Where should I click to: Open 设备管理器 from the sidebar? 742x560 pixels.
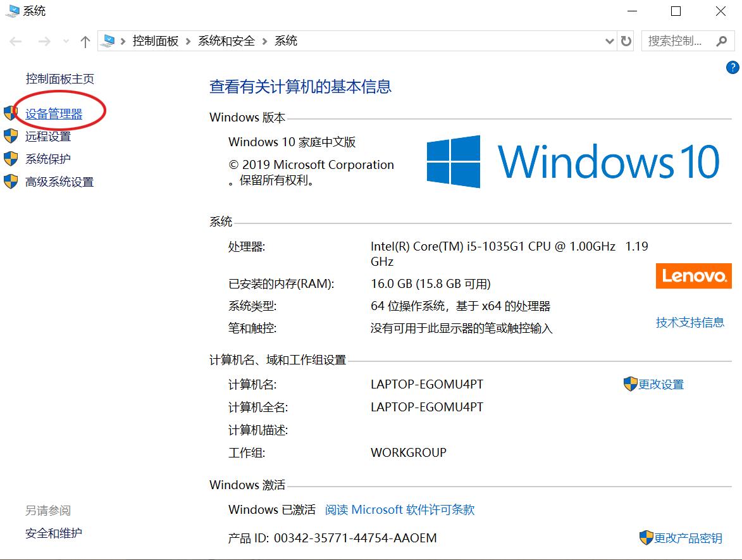(x=53, y=113)
